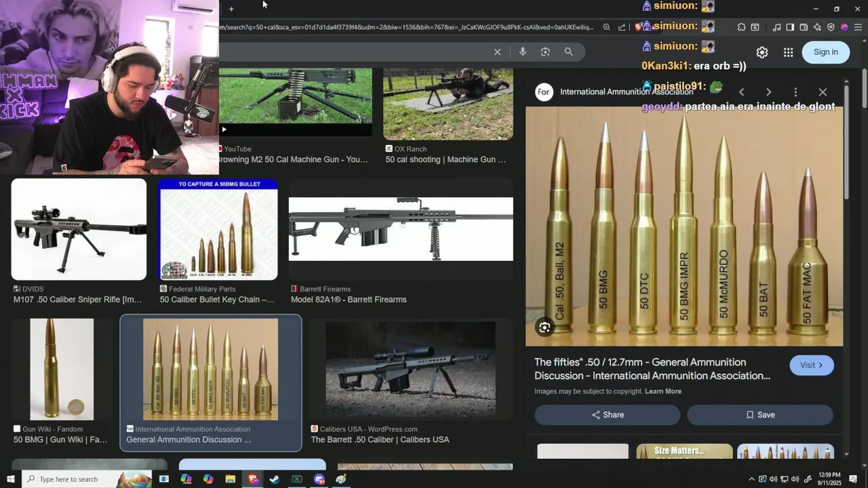The image size is (868, 488).
Task: Toggle the browser sidebar panel
Action: [790, 27]
